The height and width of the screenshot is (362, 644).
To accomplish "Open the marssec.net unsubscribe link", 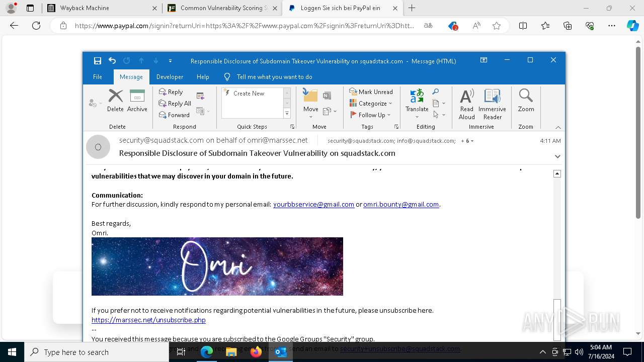I will pos(148,320).
